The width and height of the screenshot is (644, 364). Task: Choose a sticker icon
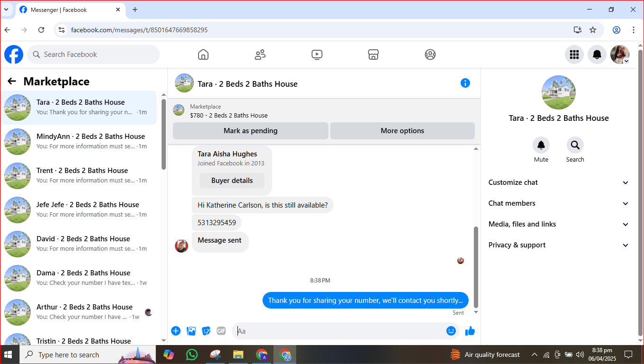[x=206, y=331]
